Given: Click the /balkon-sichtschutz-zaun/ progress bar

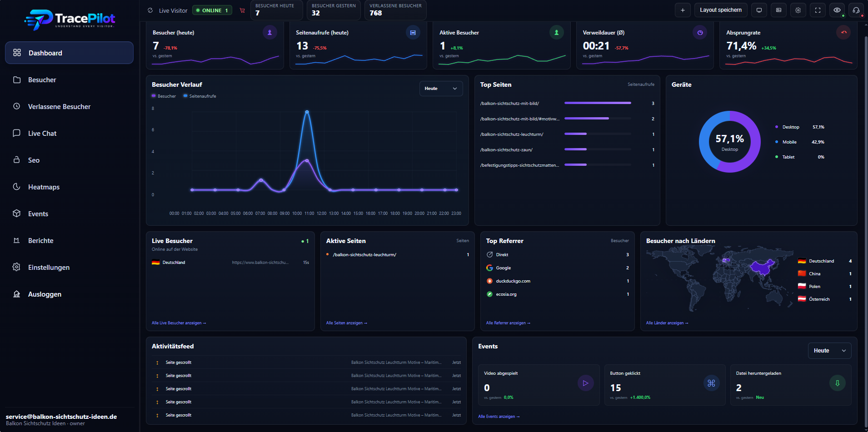Looking at the screenshot, I should (x=598, y=149).
